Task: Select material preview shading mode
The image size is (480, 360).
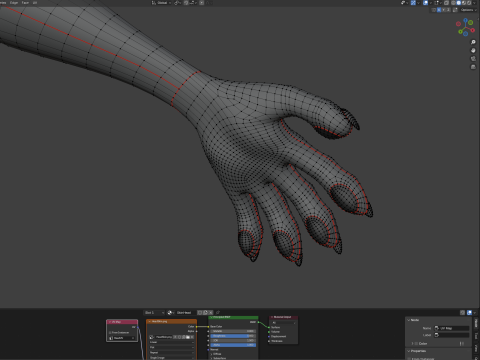Action: point(464,3)
